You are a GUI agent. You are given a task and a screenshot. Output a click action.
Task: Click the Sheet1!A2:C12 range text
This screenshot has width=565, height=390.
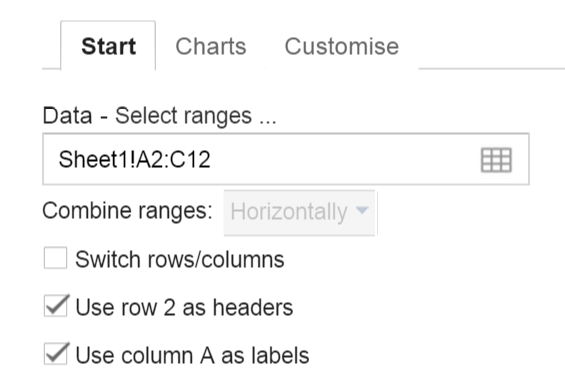[134, 159]
